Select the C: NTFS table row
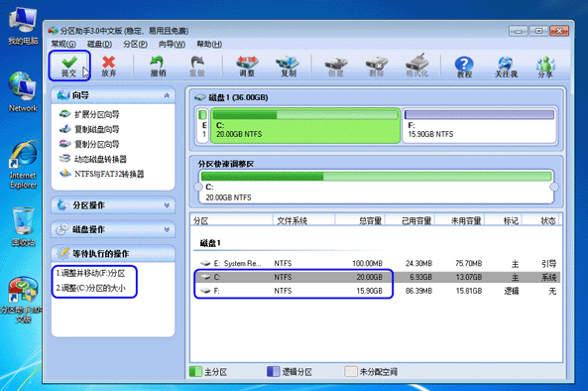 coord(377,277)
